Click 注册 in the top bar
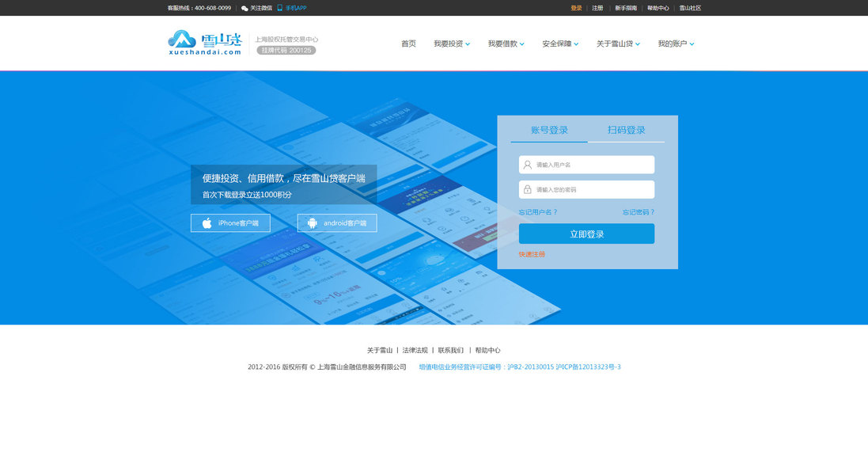 click(597, 8)
